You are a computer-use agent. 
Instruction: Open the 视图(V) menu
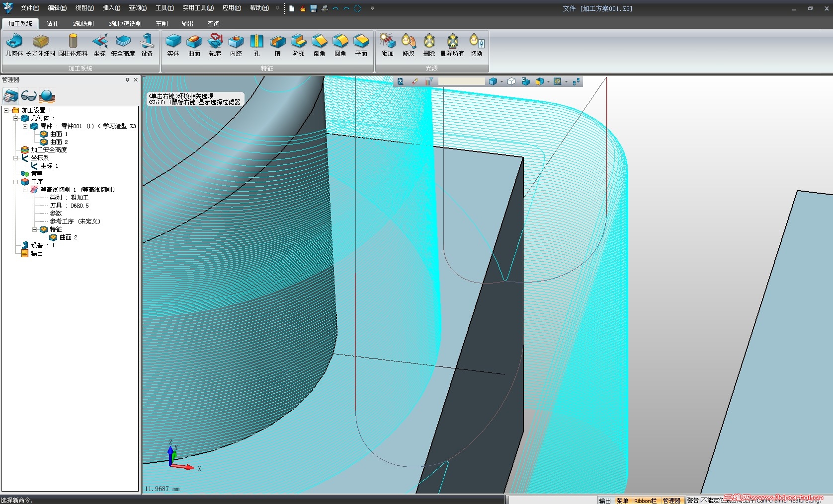84,8
